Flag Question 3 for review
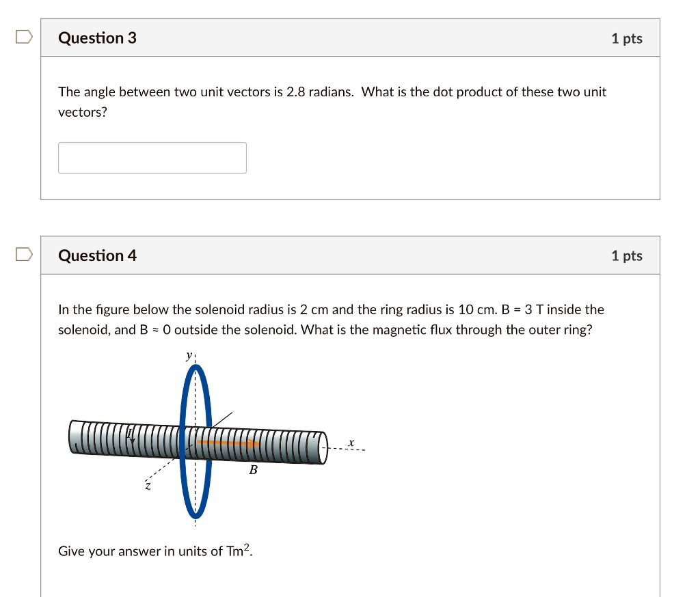The image size is (700, 597). coord(23,38)
